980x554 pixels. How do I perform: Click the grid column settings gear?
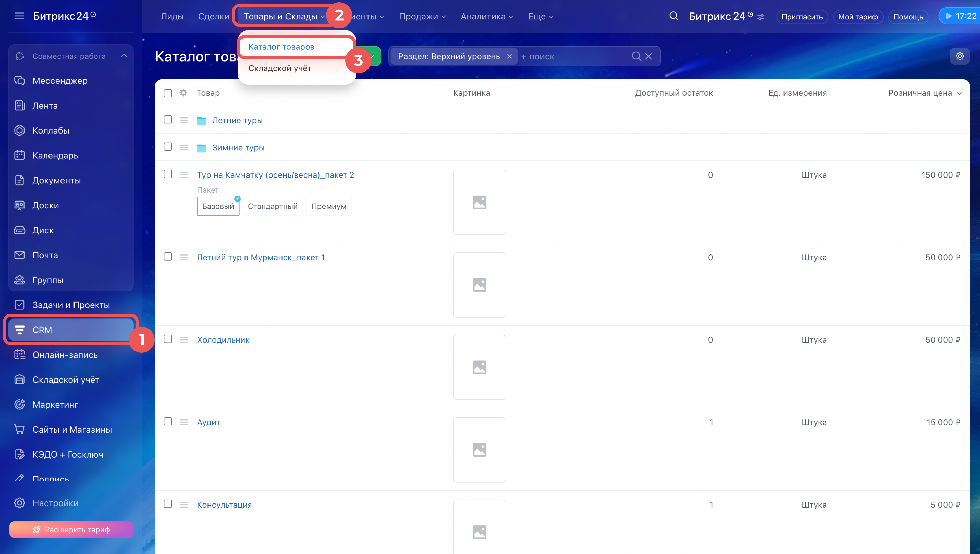(x=183, y=93)
